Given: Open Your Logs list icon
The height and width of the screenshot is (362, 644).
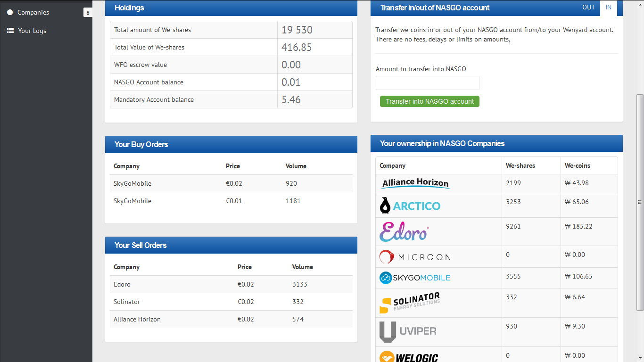Looking at the screenshot, I should point(10,31).
